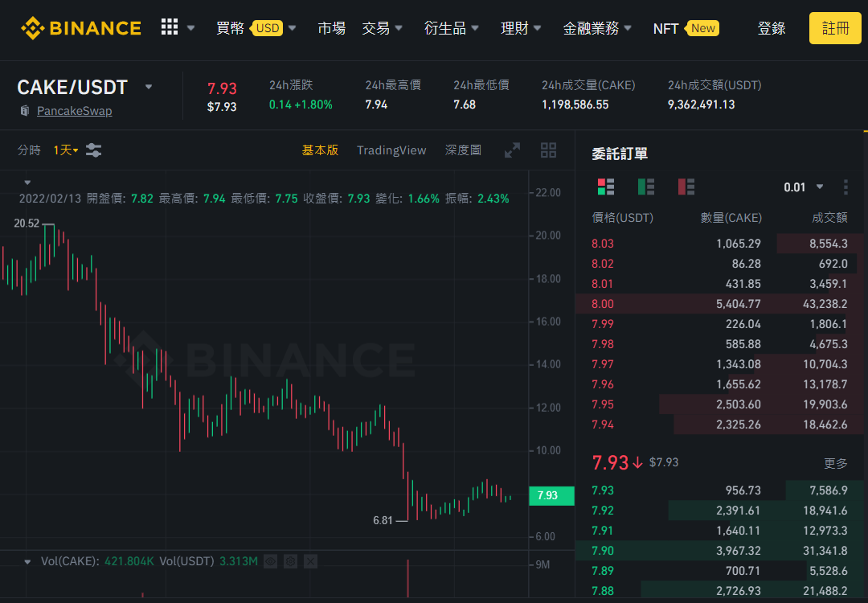
Task: Change order book 0.01 precision dropdown
Action: point(803,187)
